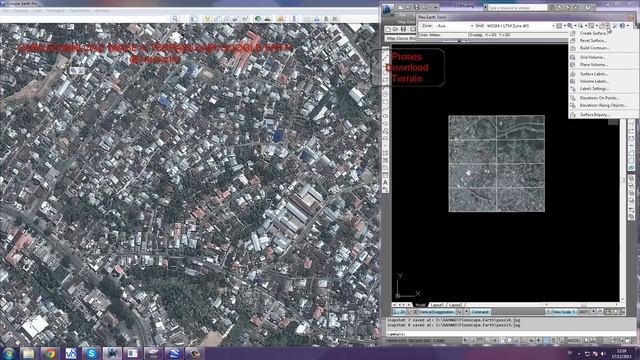Click Google Earth add polygon icon

pyautogui.click(x=217, y=18)
